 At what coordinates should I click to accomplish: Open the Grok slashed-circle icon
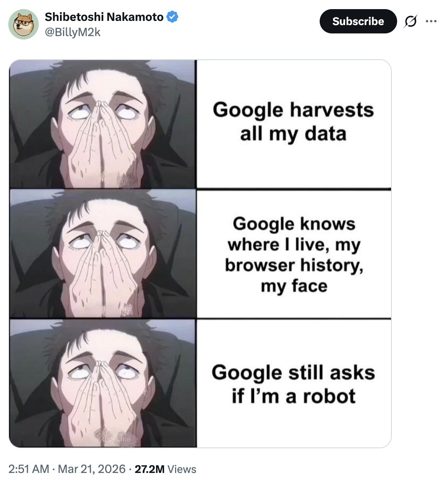(410, 21)
